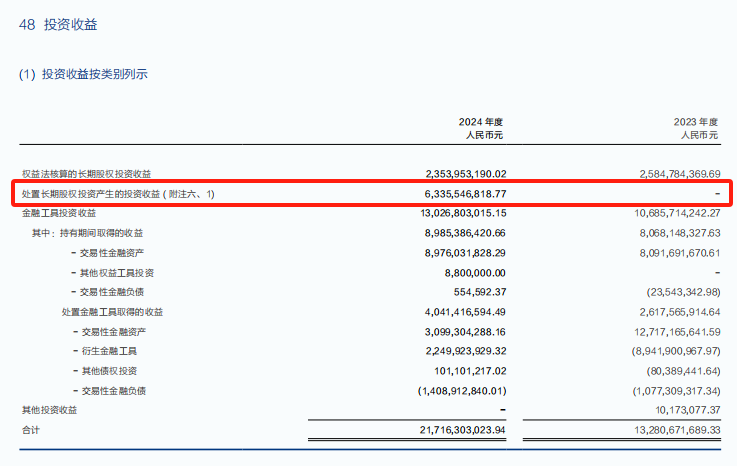Click the 其他投资收益 row label
The image size is (737, 466).
(x=49, y=410)
